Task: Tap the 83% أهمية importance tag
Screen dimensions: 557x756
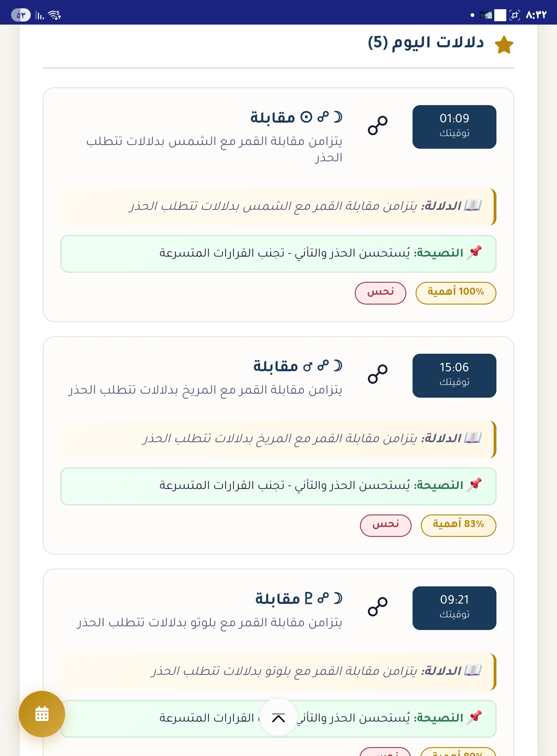Action: [458, 525]
